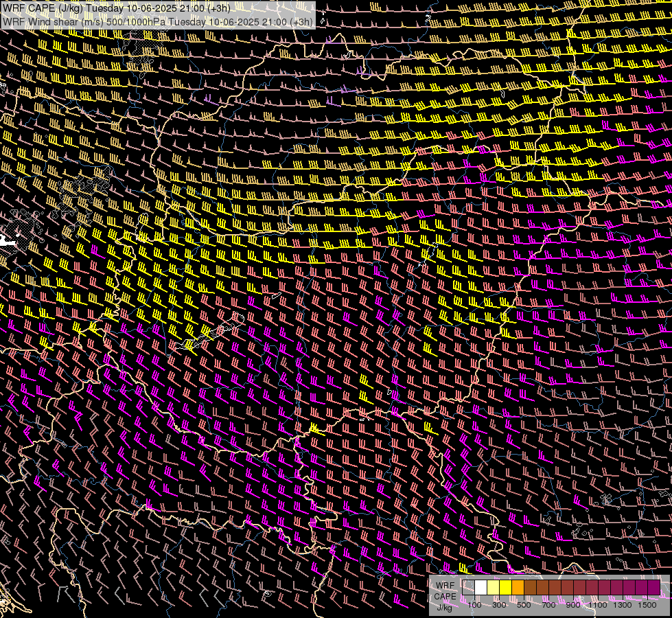Viewport: 672px width, 618px height.
Task: Click the WRF Wind shear 500/1000hPa title line
Action: click(x=158, y=21)
